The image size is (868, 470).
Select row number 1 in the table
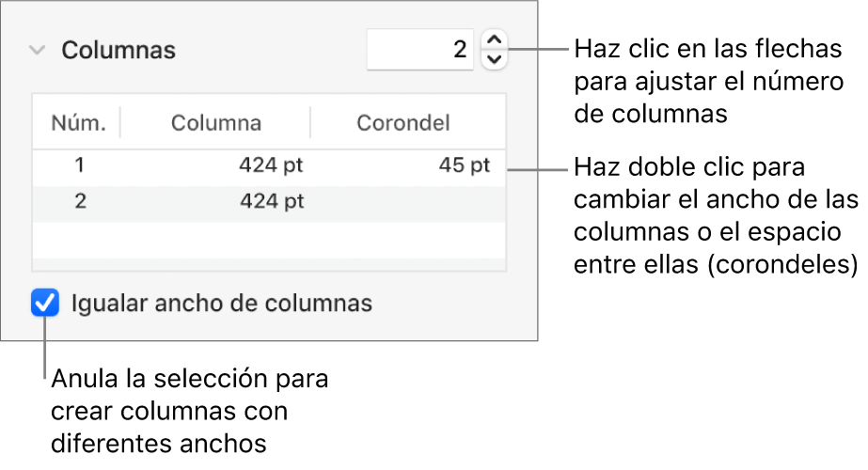80,165
